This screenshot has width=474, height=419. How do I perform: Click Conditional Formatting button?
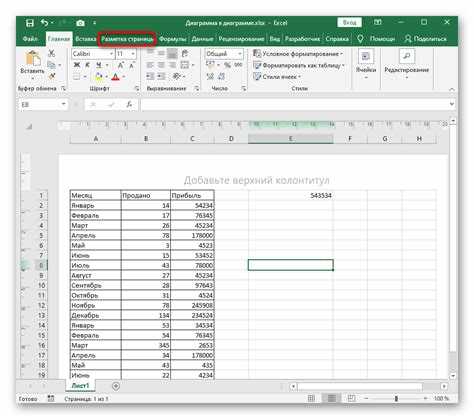pyautogui.click(x=298, y=54)
